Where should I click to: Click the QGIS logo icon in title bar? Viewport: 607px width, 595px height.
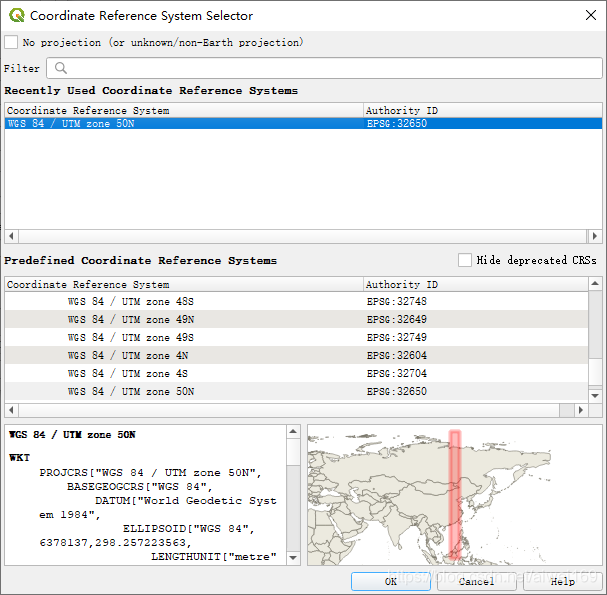(17, 15)
